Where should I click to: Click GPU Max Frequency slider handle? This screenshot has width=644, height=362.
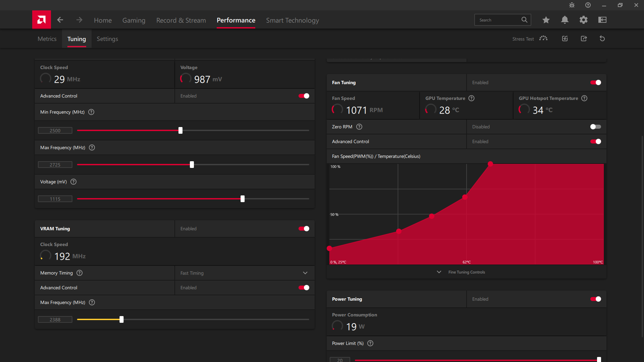[x=192, y=165]
